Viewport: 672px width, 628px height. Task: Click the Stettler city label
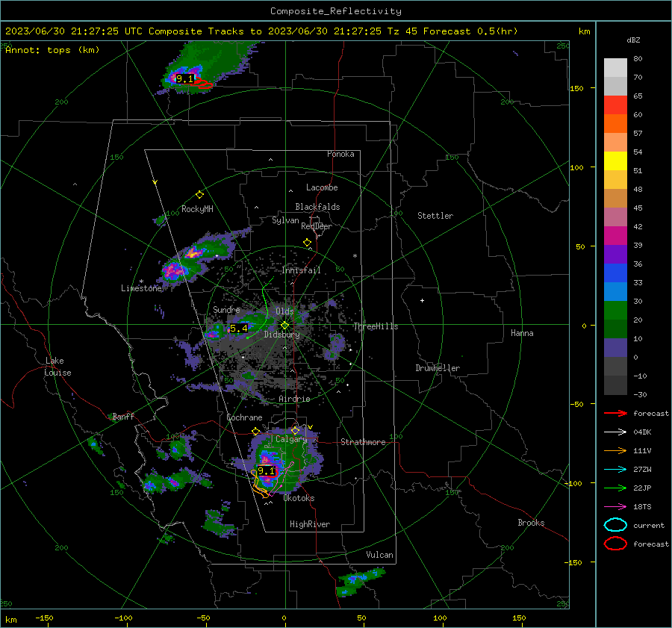point(435,216)
